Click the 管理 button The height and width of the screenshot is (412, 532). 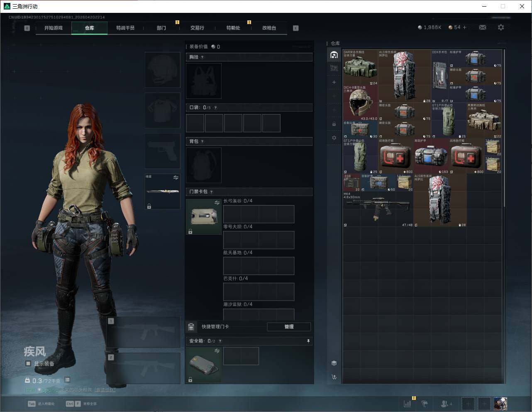click(289, 327)
